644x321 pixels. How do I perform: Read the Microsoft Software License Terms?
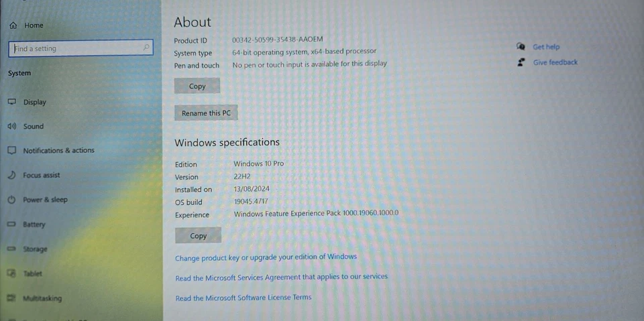pyautogui.click(x=243, y=298)
